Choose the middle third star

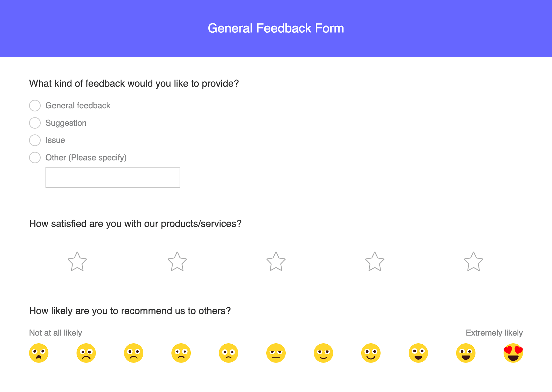coord(276,262)
